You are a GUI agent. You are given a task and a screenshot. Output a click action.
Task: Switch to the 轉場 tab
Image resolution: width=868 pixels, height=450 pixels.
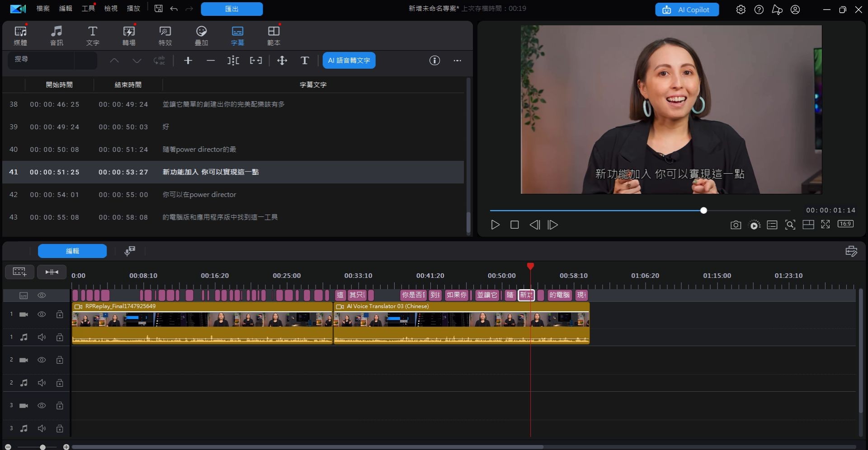tap(129, 35)
